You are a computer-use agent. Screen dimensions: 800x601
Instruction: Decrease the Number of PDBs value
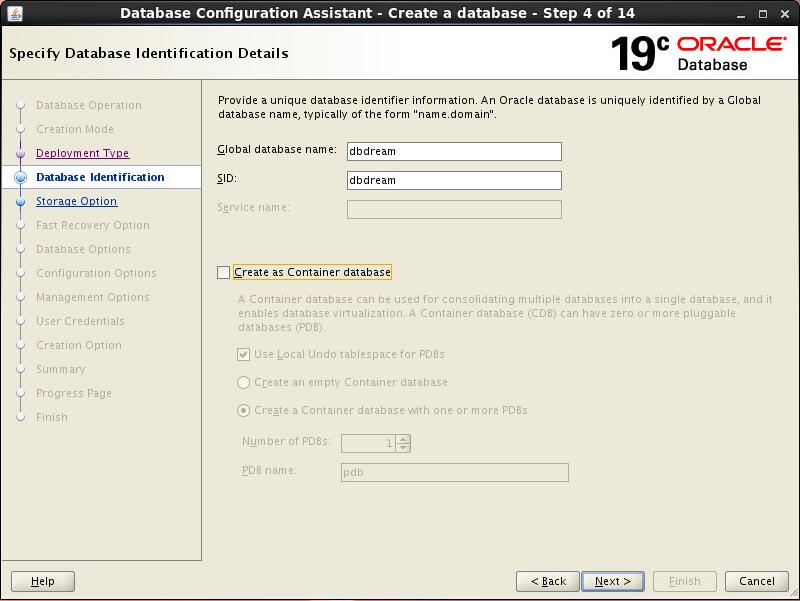402,447
